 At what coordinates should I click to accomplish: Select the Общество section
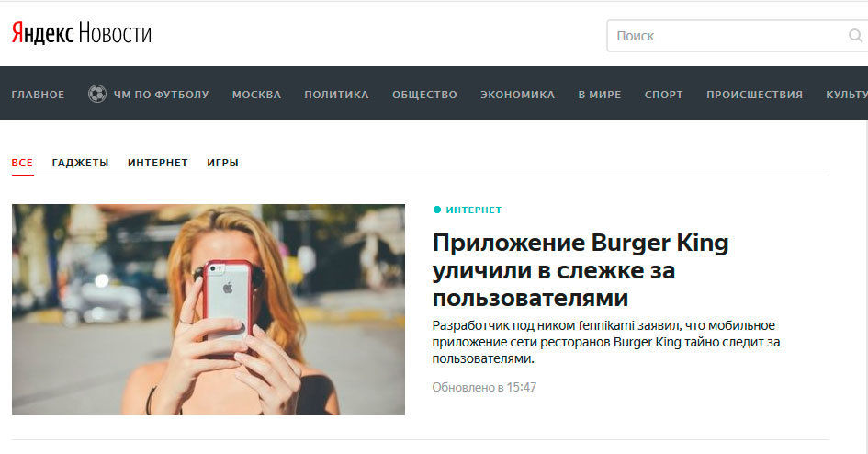(x=424, y=95)
